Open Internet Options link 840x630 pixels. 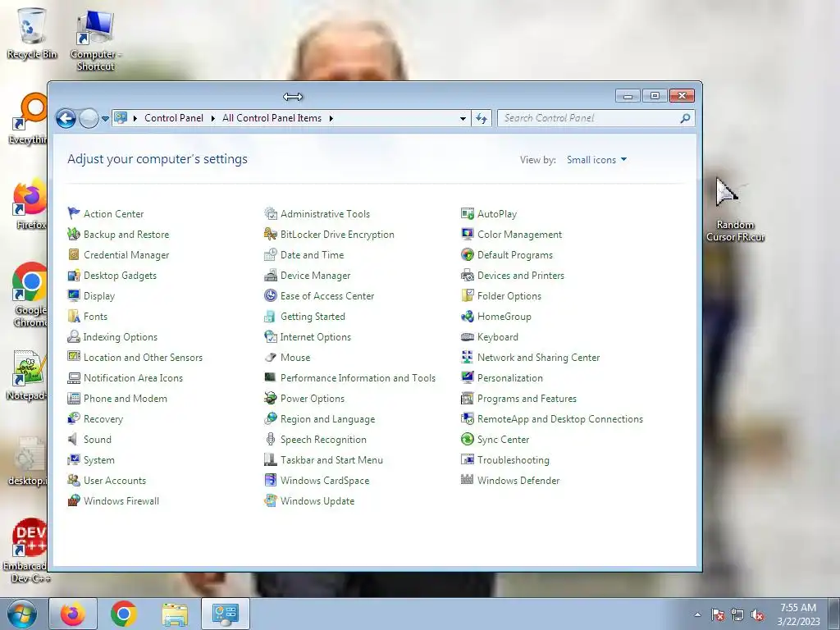[316, 336]
